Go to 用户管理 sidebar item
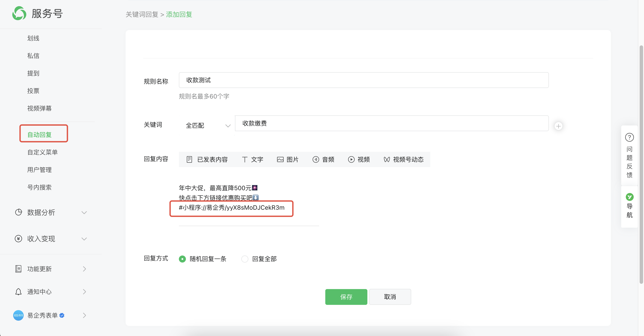644x336 pixels. point(39,170)
